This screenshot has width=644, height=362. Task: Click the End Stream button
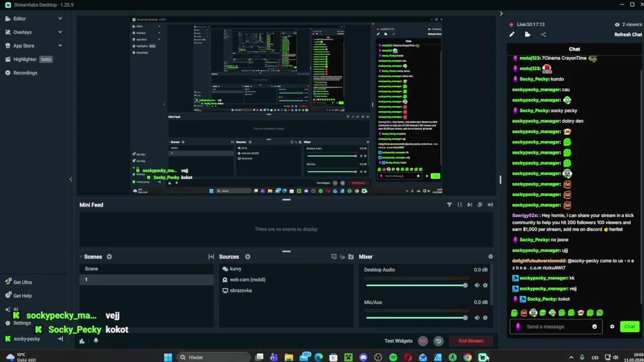(x=471, y=341)
